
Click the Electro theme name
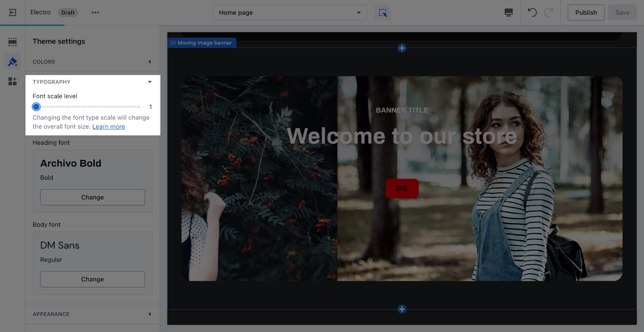click(x=41, y=12)
